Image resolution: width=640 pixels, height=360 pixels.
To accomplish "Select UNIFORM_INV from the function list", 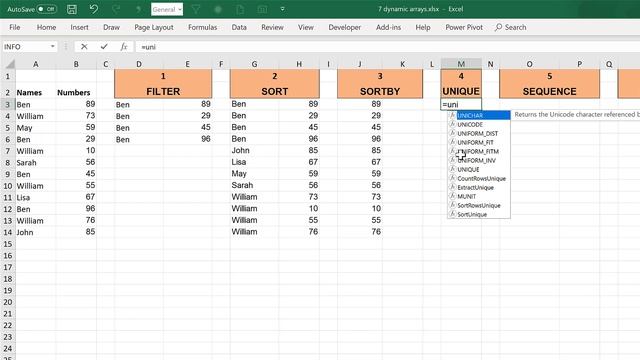I will click(x=479, y=160).
